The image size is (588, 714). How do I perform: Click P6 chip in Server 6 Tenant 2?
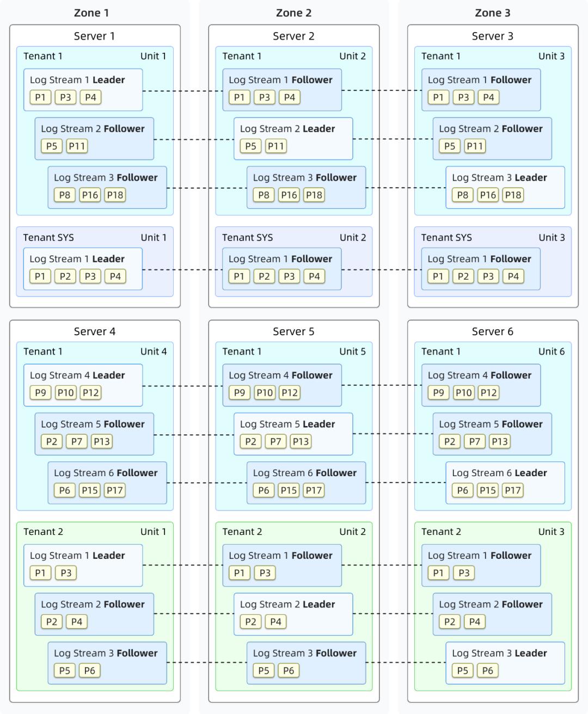point(488,670)
